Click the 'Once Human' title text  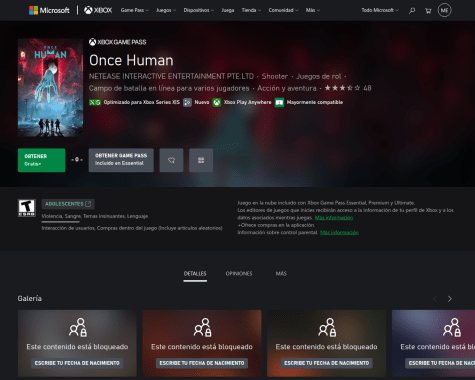tap(131, 60)
